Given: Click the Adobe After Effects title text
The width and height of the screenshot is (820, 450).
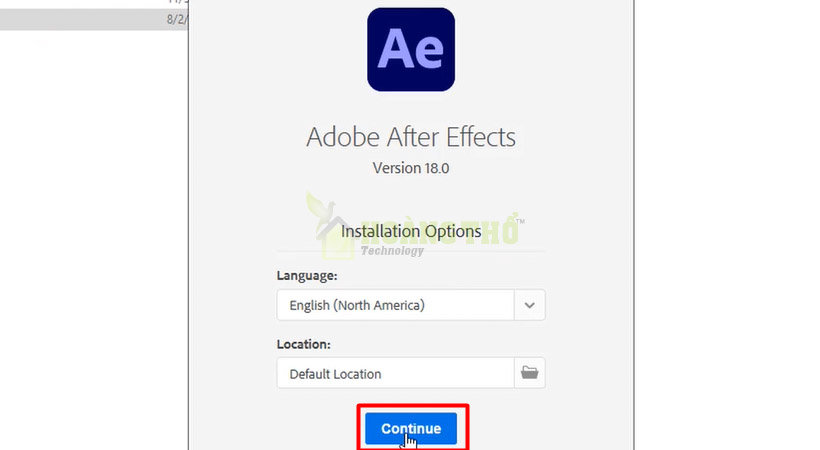Looking at the screenshot, I should [x=411, y=137].
